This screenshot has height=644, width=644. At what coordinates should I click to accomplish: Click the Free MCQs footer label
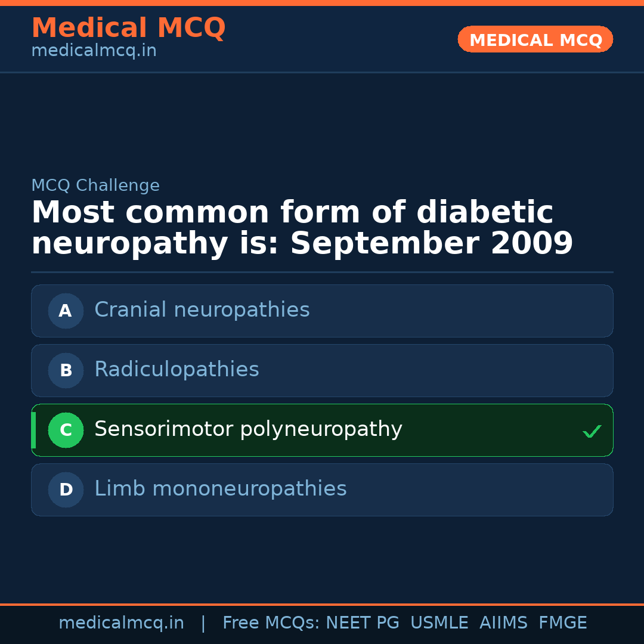coord(271,623)
